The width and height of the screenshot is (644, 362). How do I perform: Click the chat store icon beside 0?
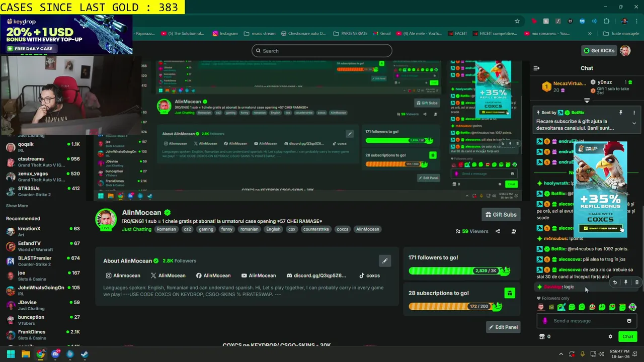(542, 336)
